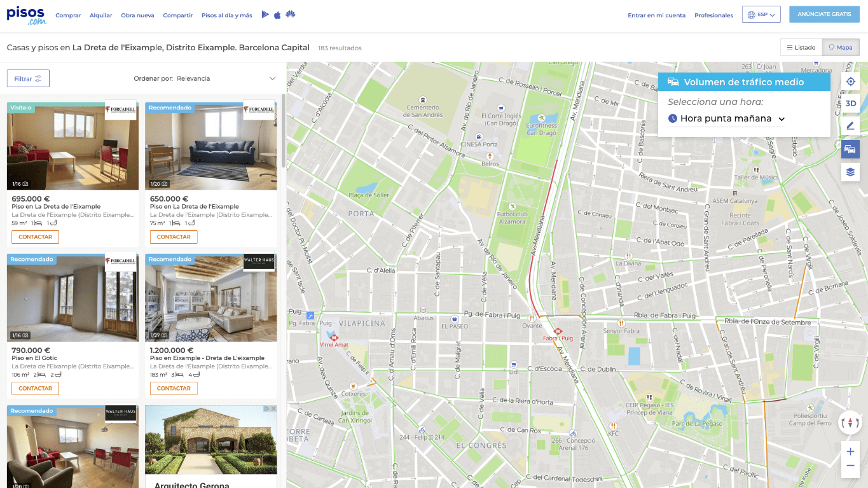Click the Google Play store icon
The height and width of the screenshot is (488, 868).
265,15
